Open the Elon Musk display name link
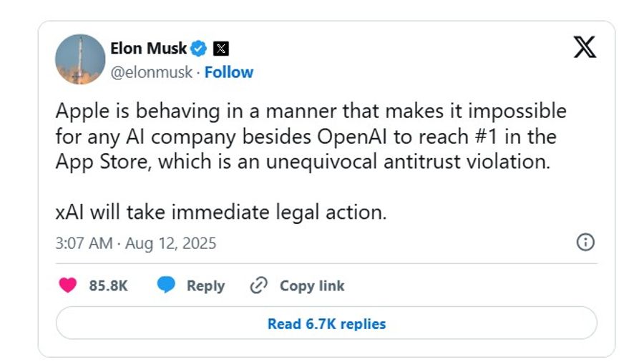 pos(148,49)
